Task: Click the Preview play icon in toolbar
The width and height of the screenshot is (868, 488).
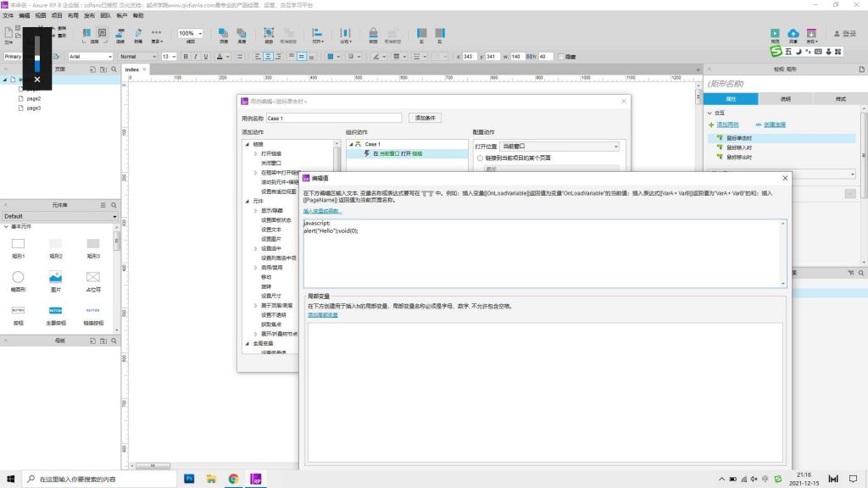Action: [x=775, y=32]
